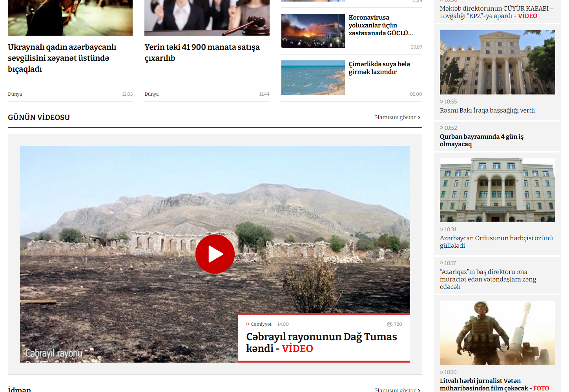Image resolution: width=569 pixels, height=392 pixels.
Task: Select Dünya category under the stabbing article
Action: 15,94
